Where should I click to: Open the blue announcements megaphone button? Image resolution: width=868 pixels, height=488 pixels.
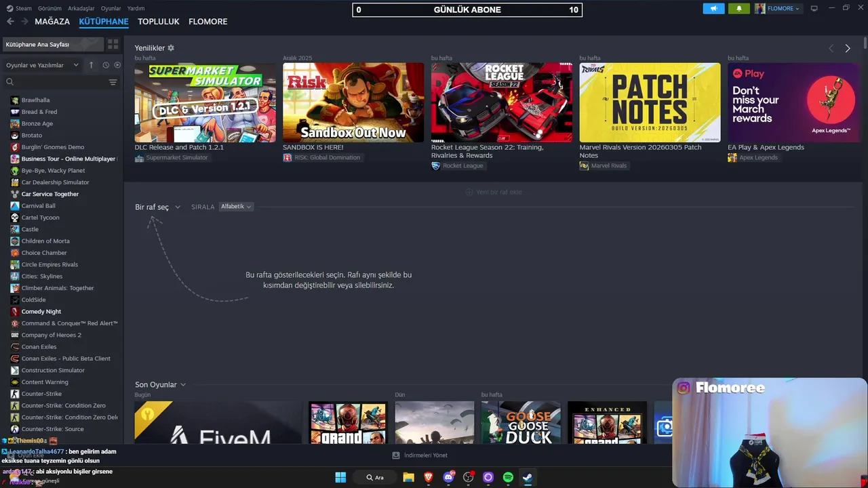pos(713,8)
